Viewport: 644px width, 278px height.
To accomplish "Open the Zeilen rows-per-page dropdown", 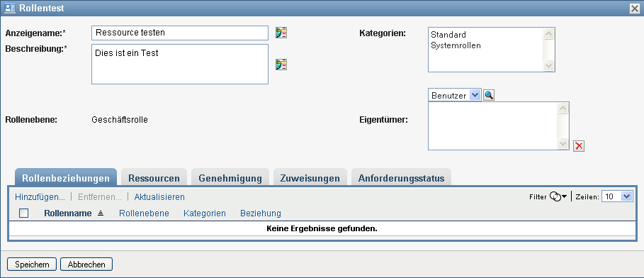I will (617, 196).
